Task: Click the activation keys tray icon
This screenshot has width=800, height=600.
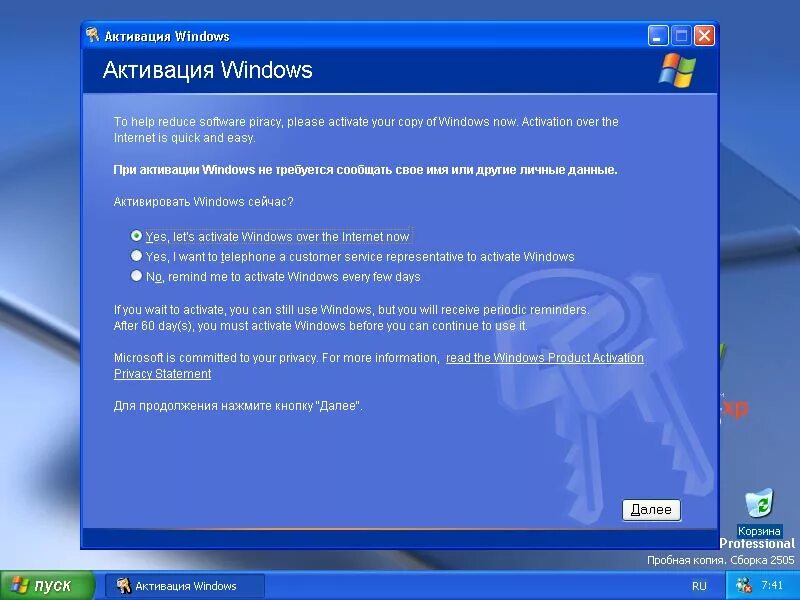Action: (744, 585)
